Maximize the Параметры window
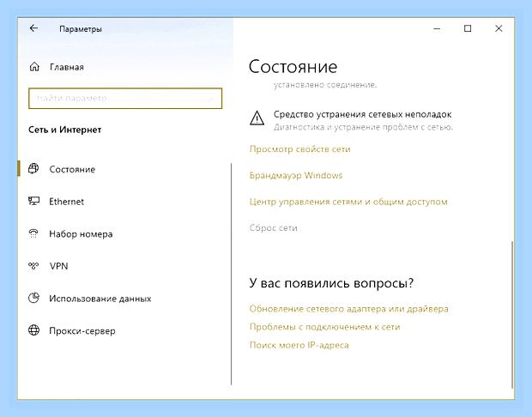The width and height of the screenshot is (532, 417). pyautogui.click(x=468, y=28)
